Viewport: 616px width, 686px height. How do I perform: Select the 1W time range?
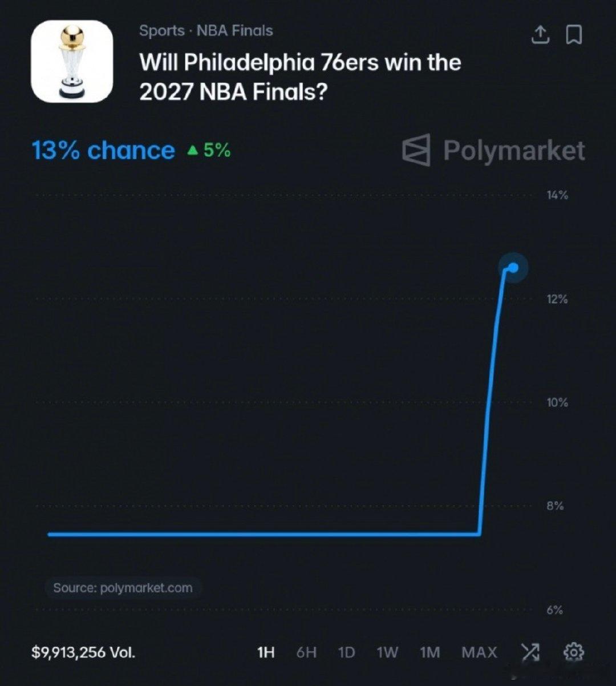click(387, 652)
